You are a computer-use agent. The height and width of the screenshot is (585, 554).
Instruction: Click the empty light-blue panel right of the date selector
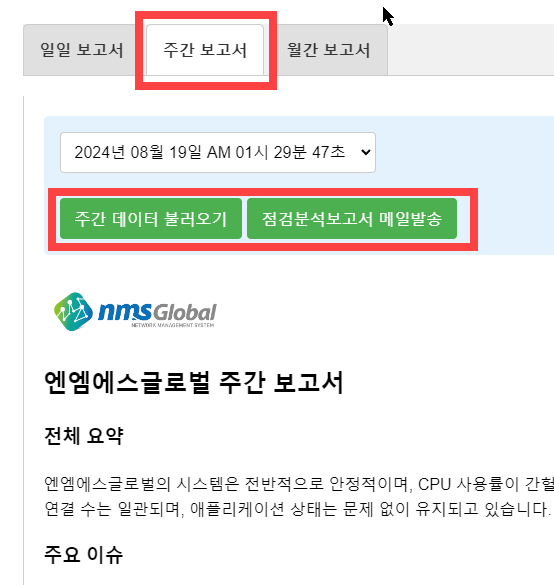click(464, 152)
